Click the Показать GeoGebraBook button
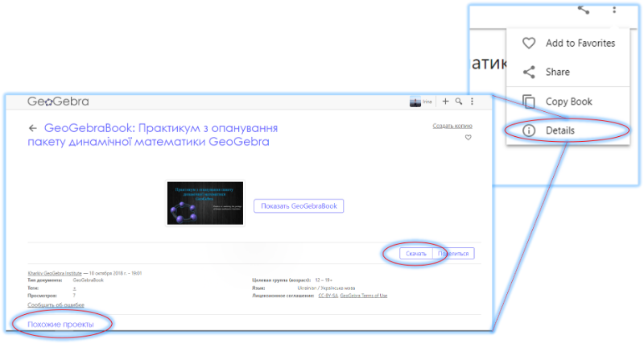Viewport: 644px width, 344px height. coord(299,206)
